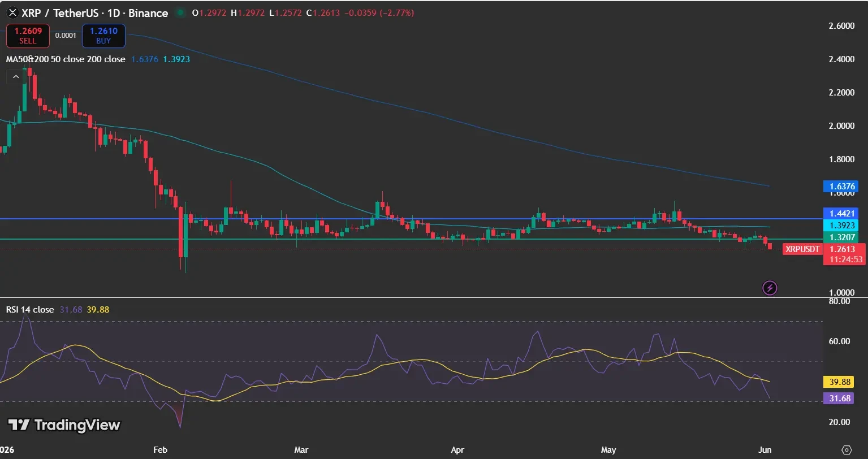Select the green 1.3207 price axis label
The image size is (868, 459).
841,237
